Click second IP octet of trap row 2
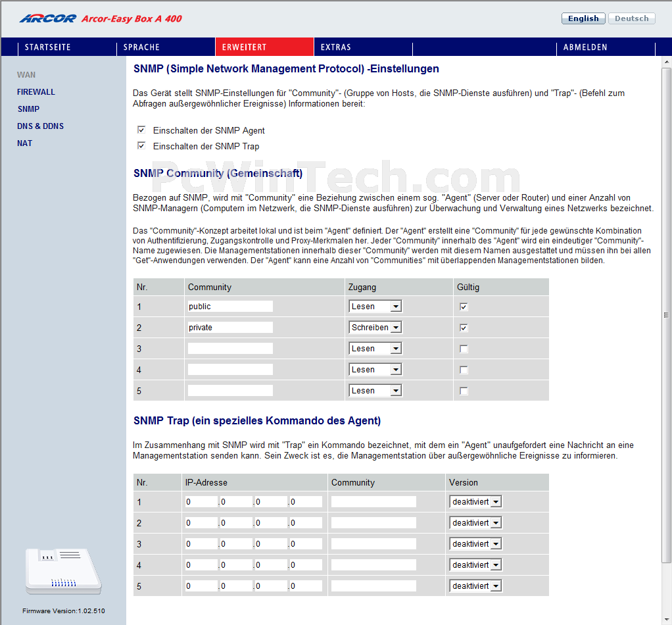This screenshot has width=672, height=625. tap(236, 522)
